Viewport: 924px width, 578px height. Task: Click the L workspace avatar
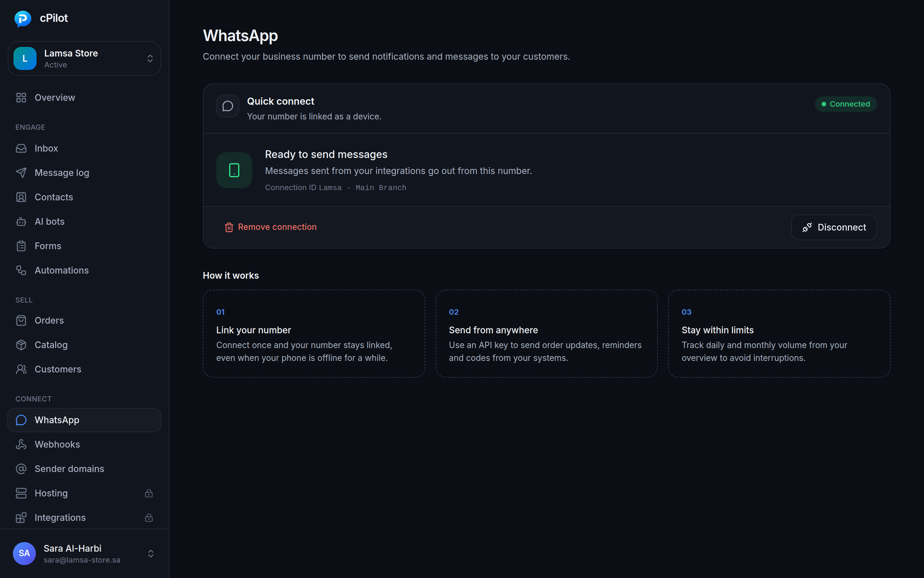pos(25,58)
